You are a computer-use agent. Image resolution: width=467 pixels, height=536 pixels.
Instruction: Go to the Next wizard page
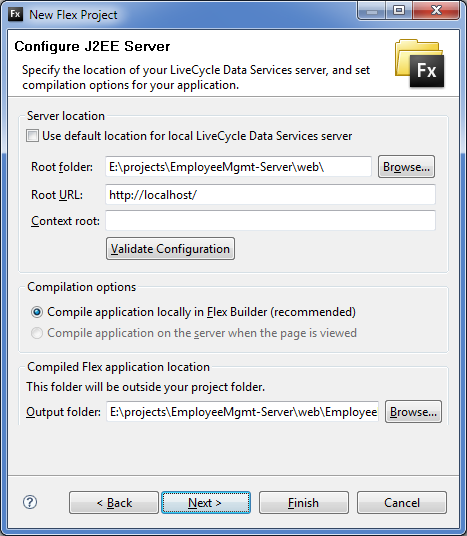[206, 502]
